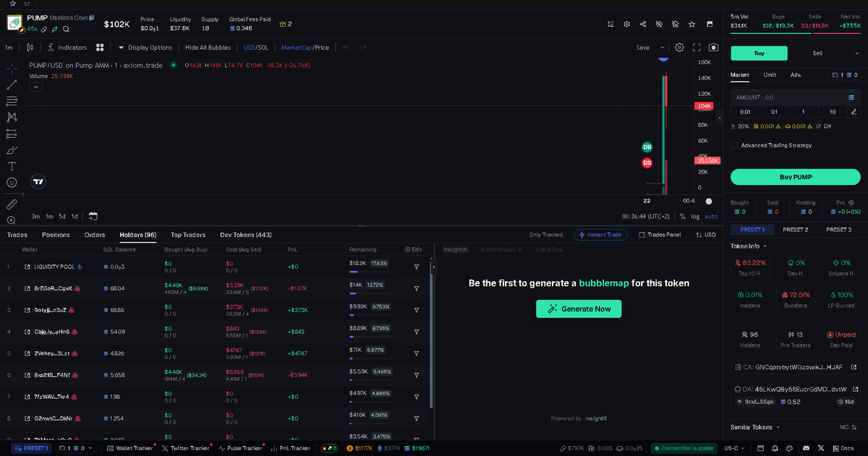The height and width of the screenshot is (456, 868).
Task: Open the Save layout dropdown arrow
Action: click(662, 48)
